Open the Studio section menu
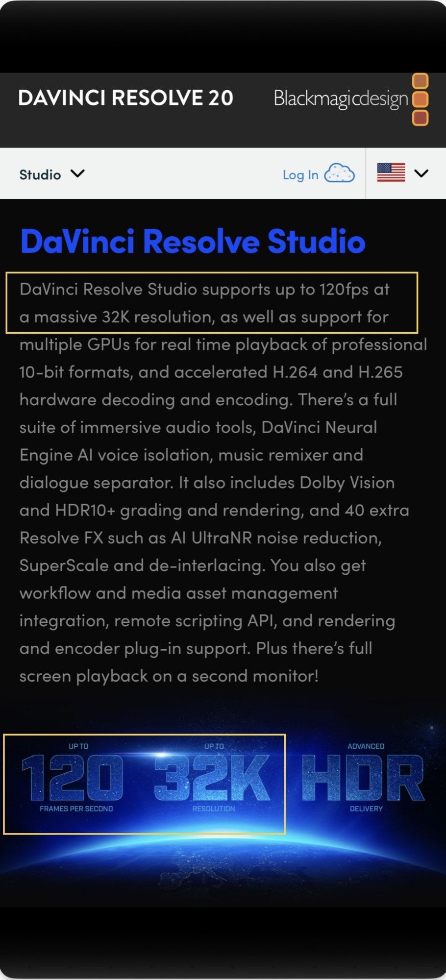446x980 pixels. [52, 174]
